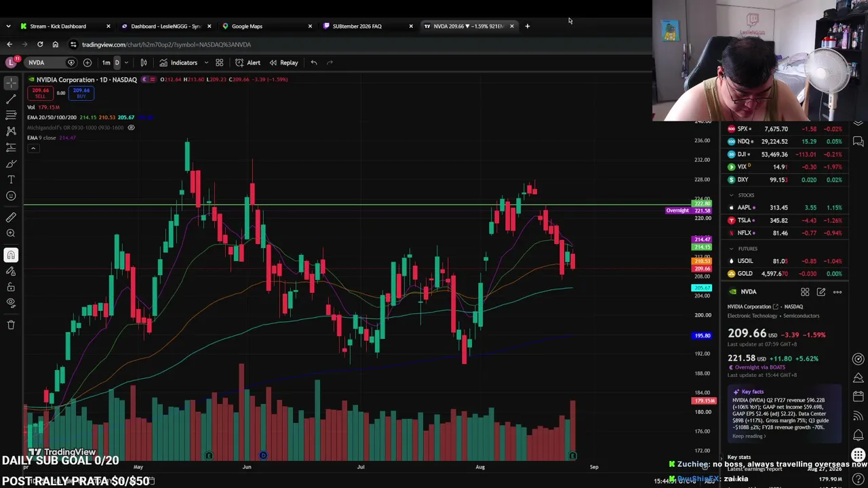Select the D daily timeframe
Image resolution: width=868 pixels, height=488 pixels.
point(117,62)
